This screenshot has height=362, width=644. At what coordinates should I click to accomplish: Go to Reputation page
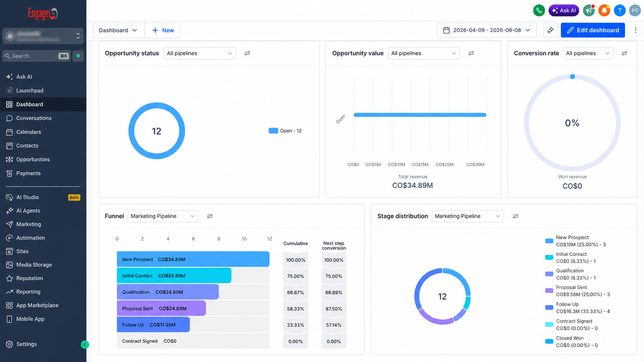coord(43,278)
